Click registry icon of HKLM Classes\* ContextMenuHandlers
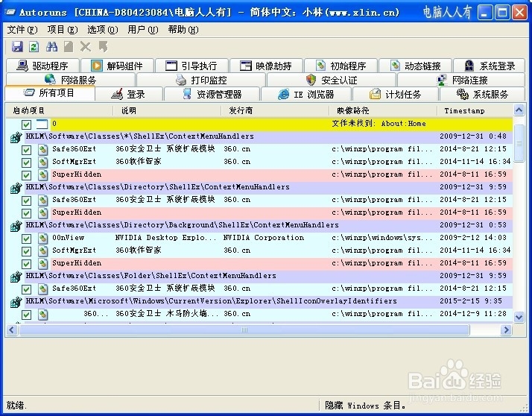Viewport: 532px width, 416px height. 16,137
